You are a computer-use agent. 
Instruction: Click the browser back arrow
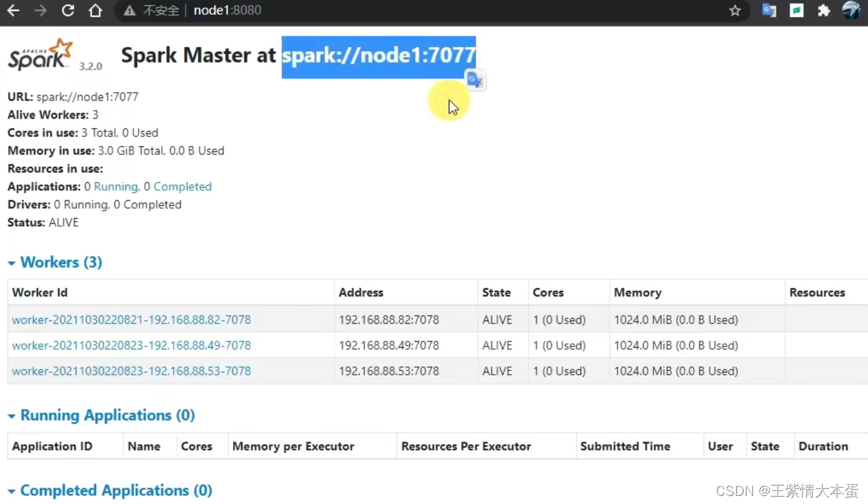point(13,10)
